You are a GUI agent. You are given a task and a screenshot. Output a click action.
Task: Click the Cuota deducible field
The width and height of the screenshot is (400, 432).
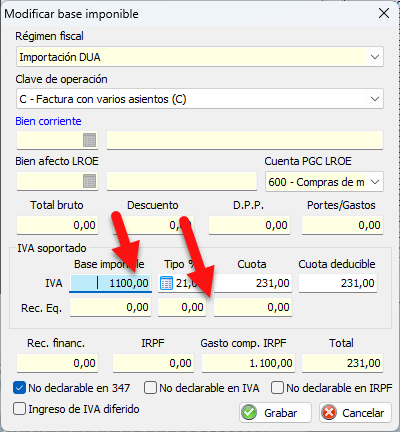coord(338,283)
